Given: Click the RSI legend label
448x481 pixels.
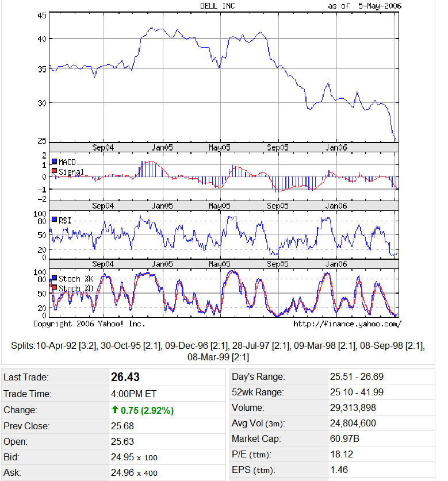Looking at the screenshot, I should tap(65, 221).
